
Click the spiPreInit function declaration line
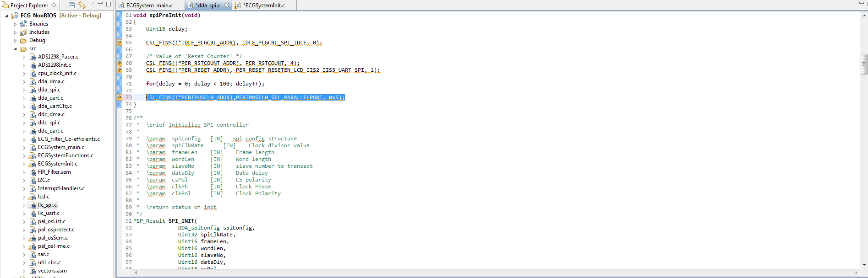(167, 15)
